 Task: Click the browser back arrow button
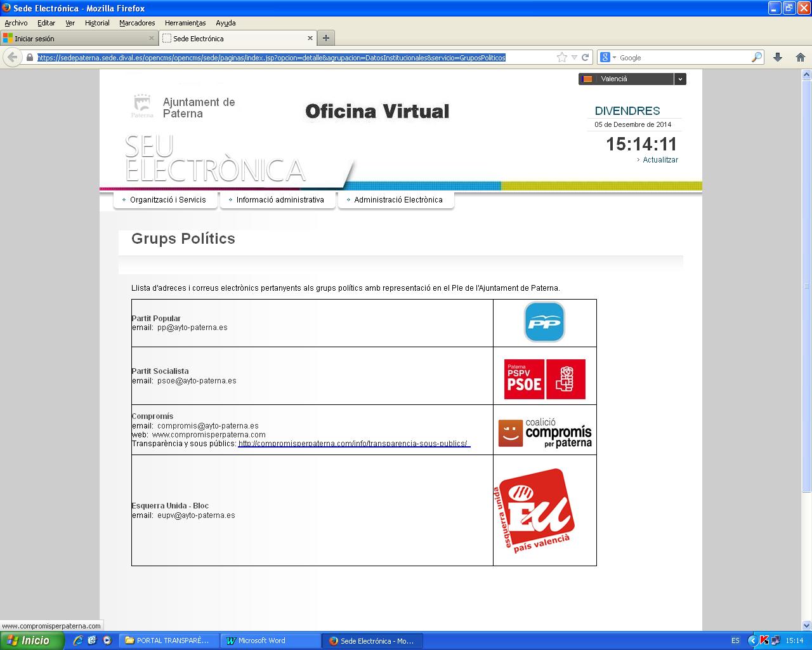coord(12,57)
